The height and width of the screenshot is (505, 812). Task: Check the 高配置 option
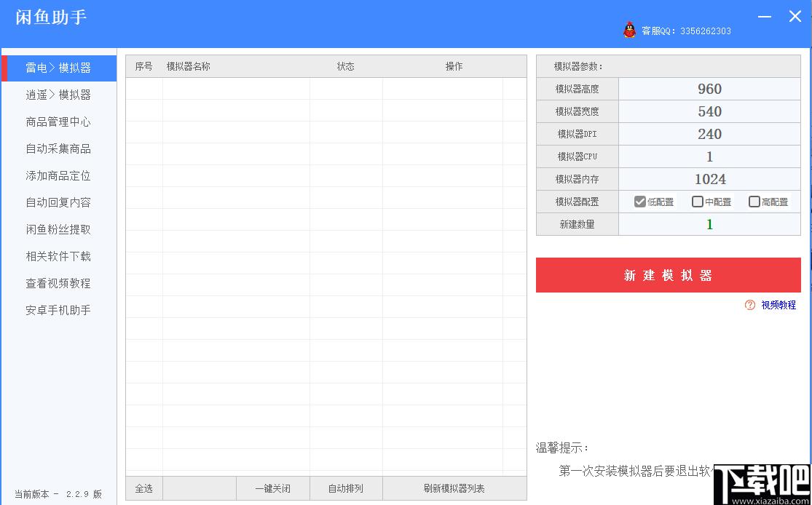pos(754,202)
